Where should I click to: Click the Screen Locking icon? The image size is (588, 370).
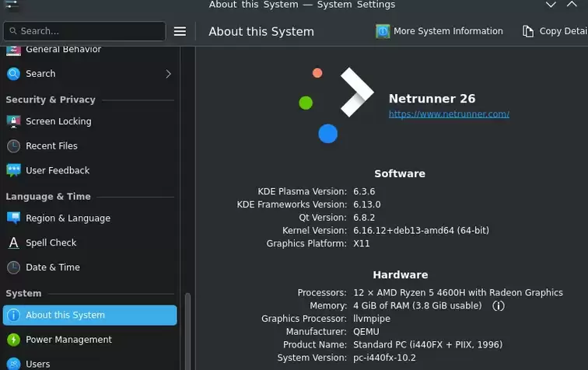pyautogui.click(x=13, y=121)
